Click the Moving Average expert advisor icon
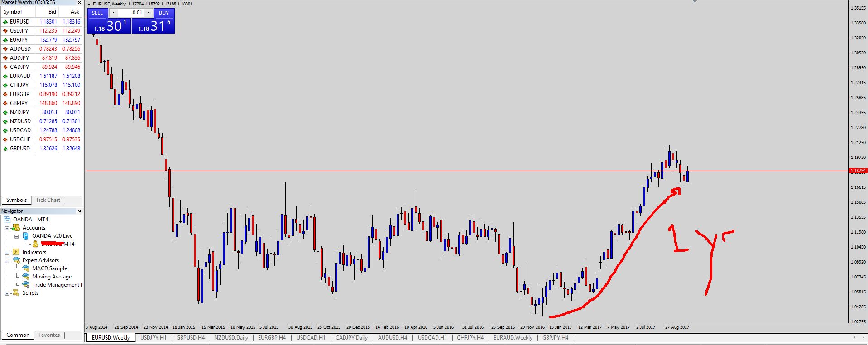The image size is (868, 345). [26, 277]
